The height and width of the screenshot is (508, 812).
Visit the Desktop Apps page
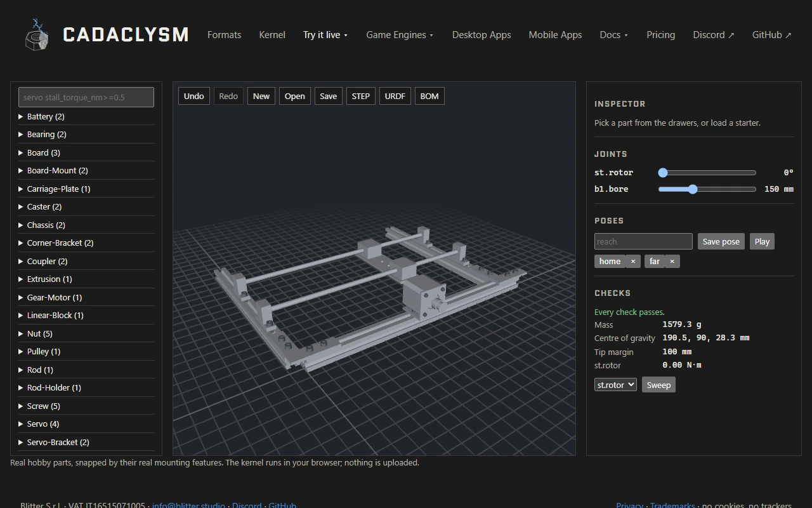point(481,35)
